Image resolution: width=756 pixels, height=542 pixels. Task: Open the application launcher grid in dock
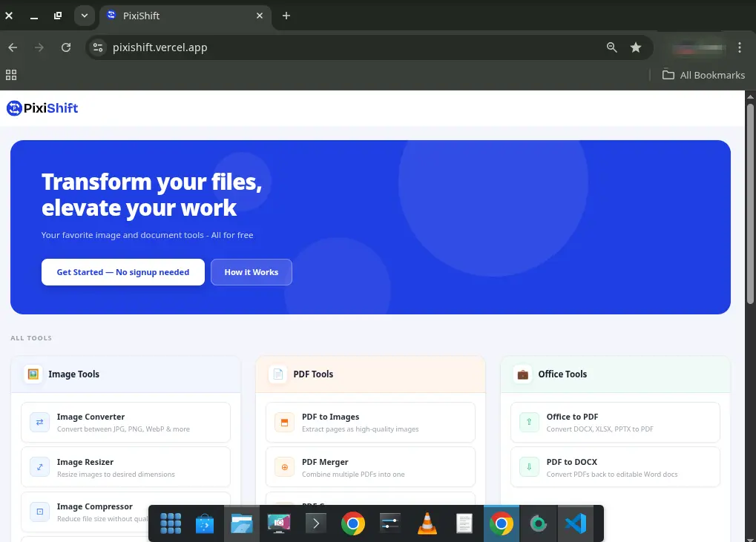click(171, 523)
